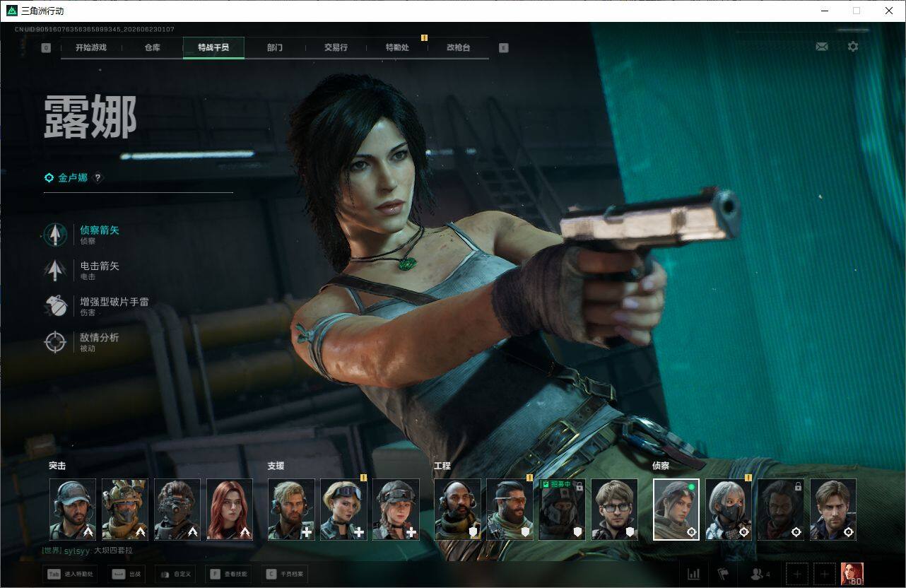This screenshot has width=906, height=588.
Task: Open the 改枪台 tab
Action: tap(458, 48)
